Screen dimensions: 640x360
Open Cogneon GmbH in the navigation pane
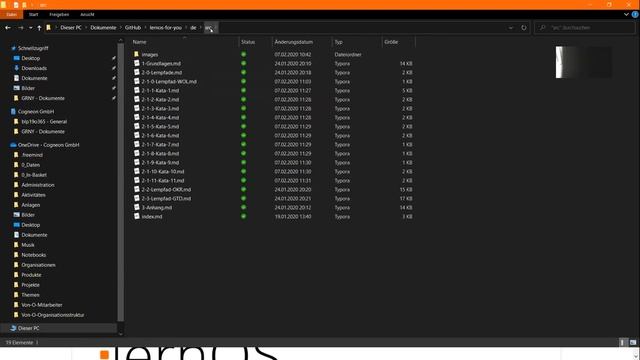[36, 111]
